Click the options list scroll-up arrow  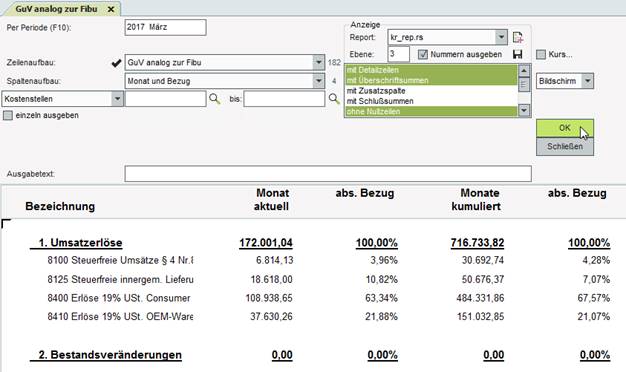524,71
